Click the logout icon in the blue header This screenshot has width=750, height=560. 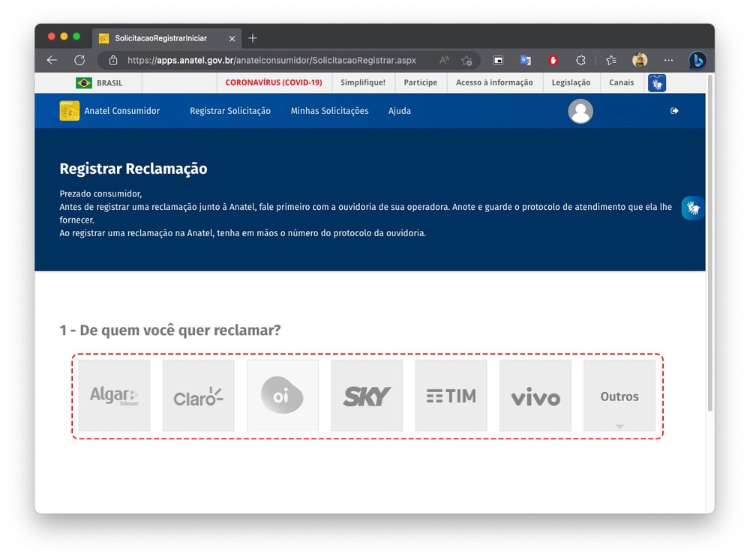point(674,111)
